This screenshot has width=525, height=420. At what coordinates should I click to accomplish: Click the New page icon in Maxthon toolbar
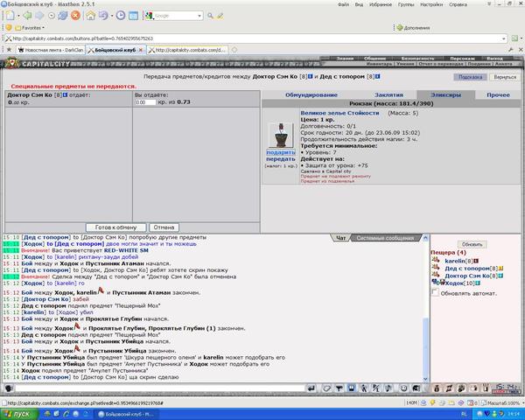10,16
